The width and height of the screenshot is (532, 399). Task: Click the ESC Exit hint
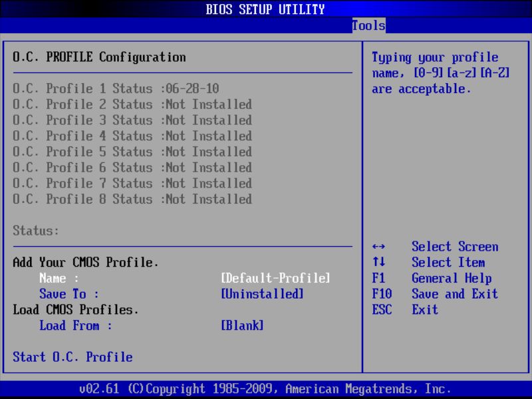click(x=405, y=309)
